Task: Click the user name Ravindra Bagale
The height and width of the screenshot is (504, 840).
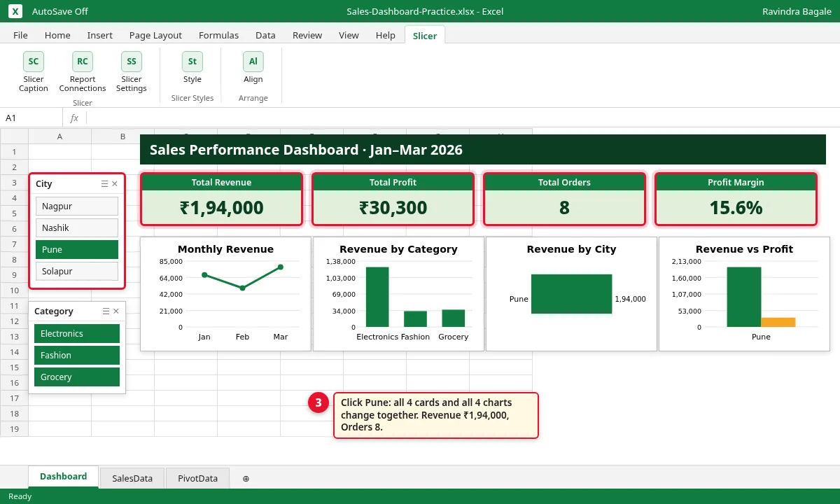Action: coord(797,11)
